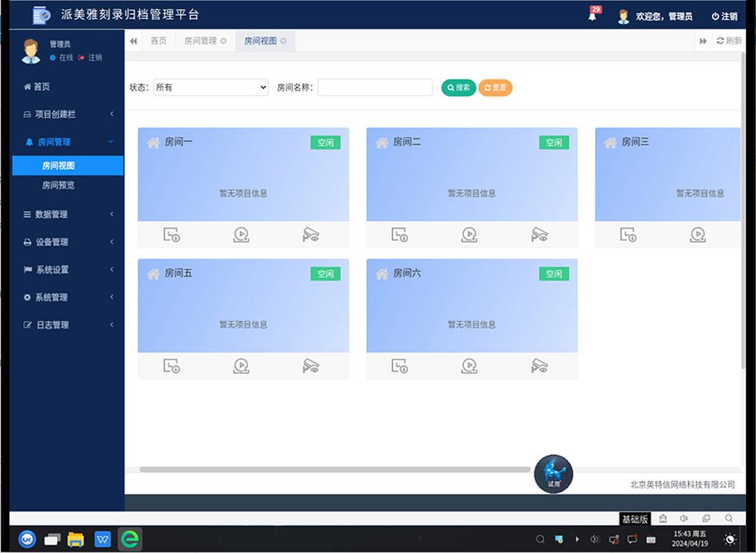
Task: Click the horizontal scrollbar below room cards
Action: 335,469
